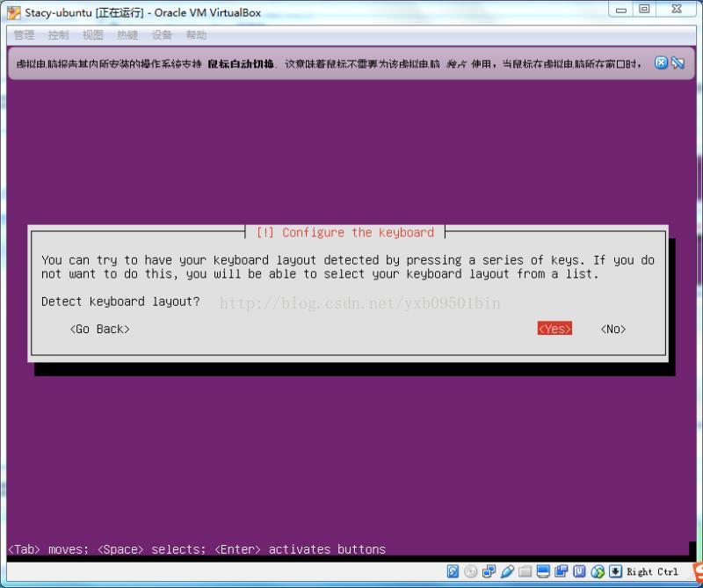The image size is (703, 588).
Task: Click the Right Ctrl host key label
Action: pyautogui.click(x=652, y=572)
